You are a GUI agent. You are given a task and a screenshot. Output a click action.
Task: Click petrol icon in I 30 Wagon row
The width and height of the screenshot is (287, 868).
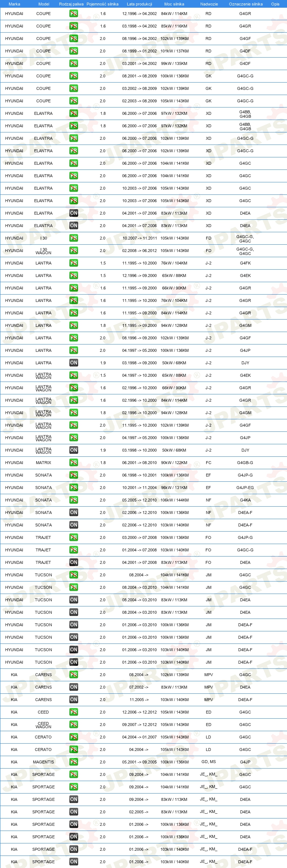(x=74, y=251)
